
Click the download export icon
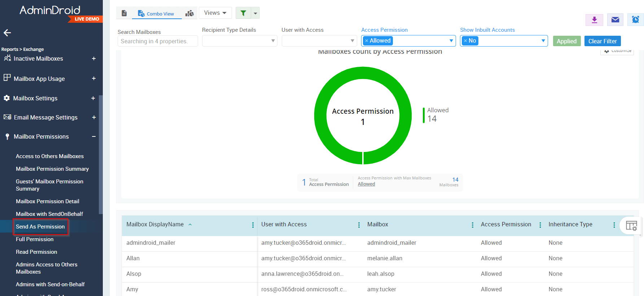point(594,20)
